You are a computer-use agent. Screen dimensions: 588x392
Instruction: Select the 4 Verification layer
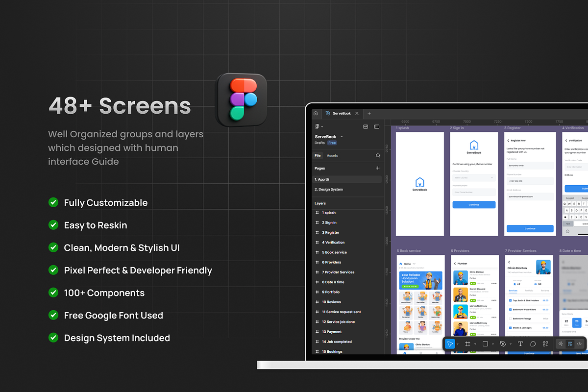pyautogui.click(x=333, y=243)
